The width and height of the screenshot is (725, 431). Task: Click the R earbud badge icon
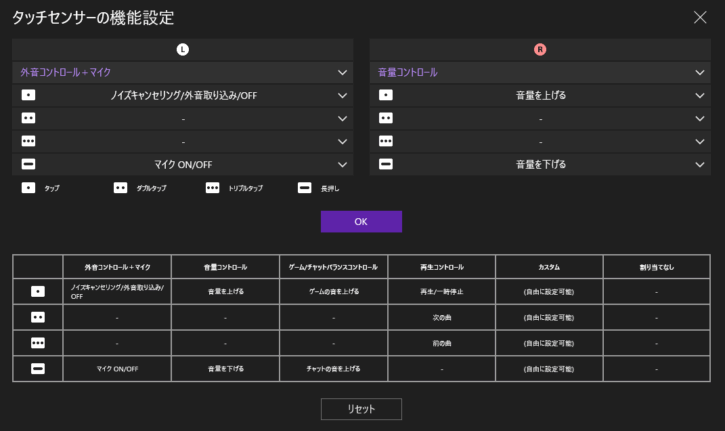pyautogui.click(x=540, y=49)
